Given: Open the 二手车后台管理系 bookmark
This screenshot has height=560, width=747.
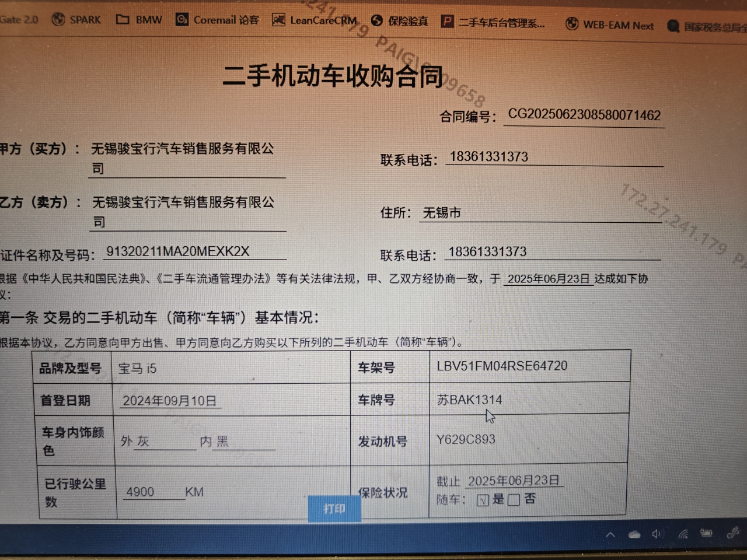Looking at the screenshot, I should pos(493,22).
